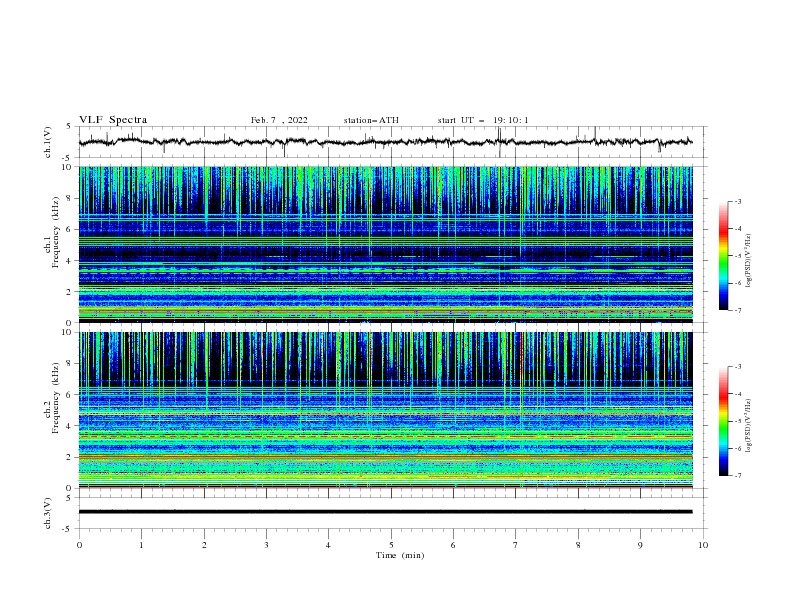792x612 pixels.
Task: Click the "-3" tick on ch.1 color bar
Action: tap(738, 201)
